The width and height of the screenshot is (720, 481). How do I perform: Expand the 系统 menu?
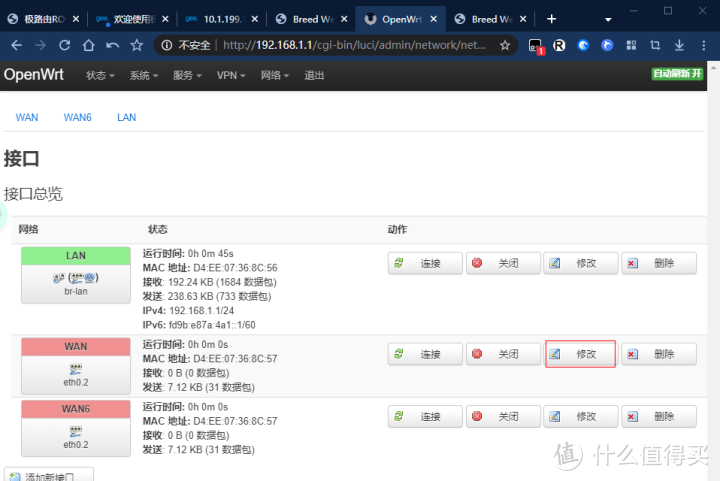[x=144, y=75]
